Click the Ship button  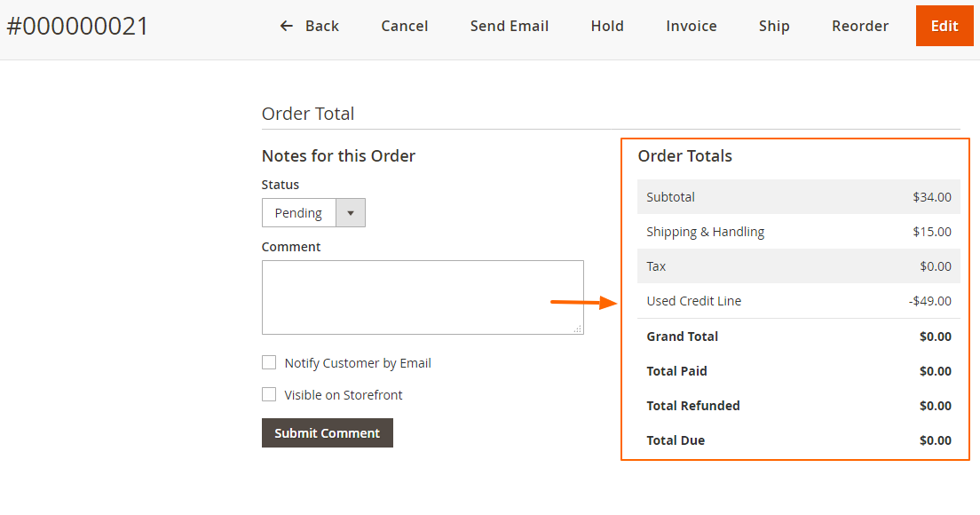point(774,27)
